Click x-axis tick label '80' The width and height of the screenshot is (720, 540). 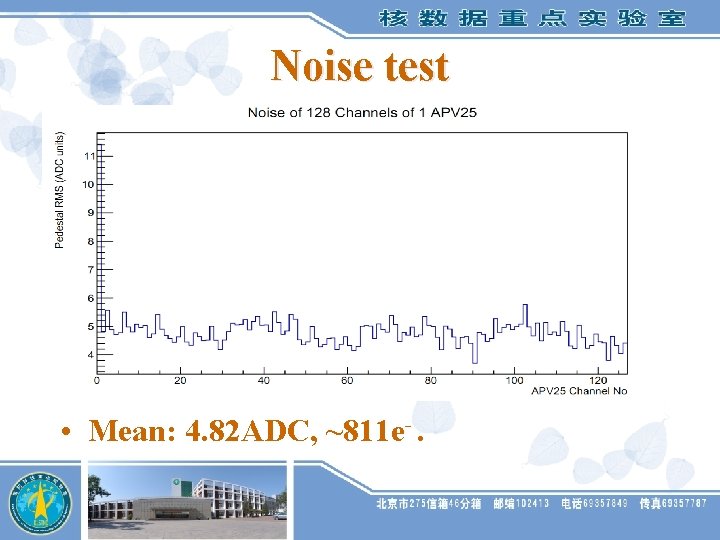pos(431,381)
